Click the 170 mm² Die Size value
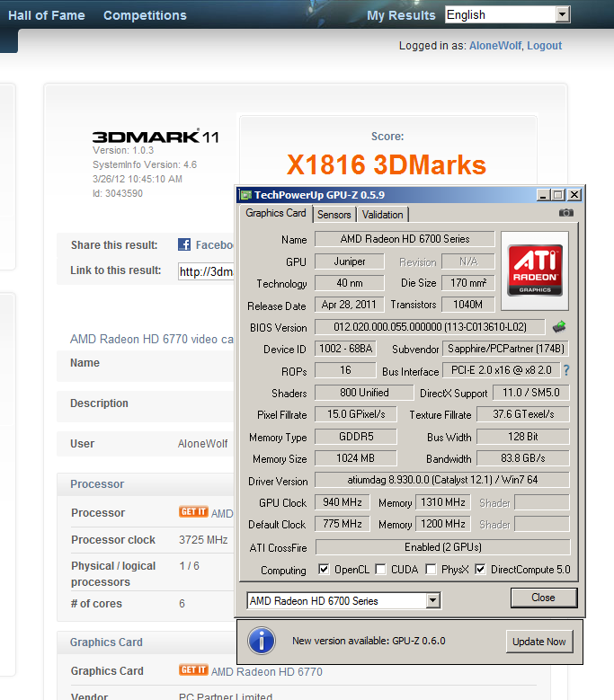 click(468, 282)
